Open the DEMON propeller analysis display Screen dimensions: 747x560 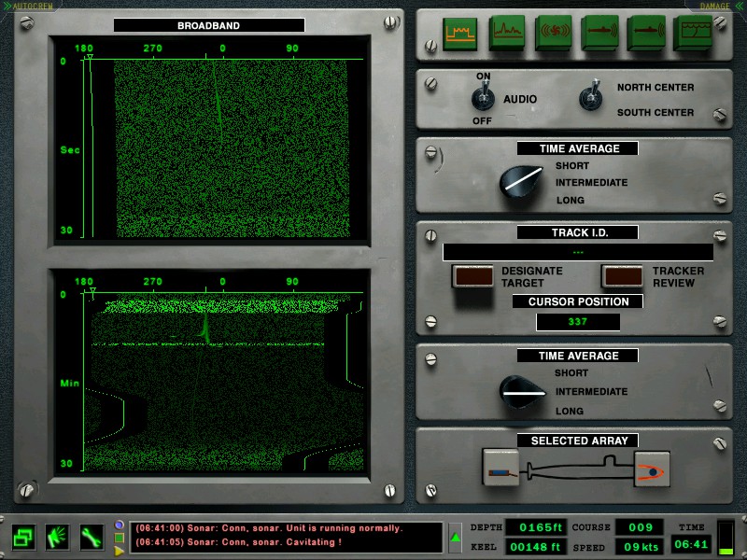tap(554, 33)
